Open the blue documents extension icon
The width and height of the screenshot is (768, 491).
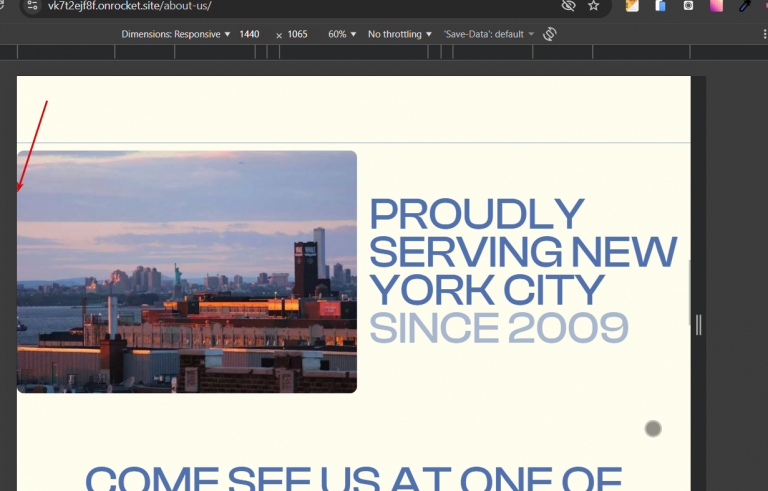[660, 5]
